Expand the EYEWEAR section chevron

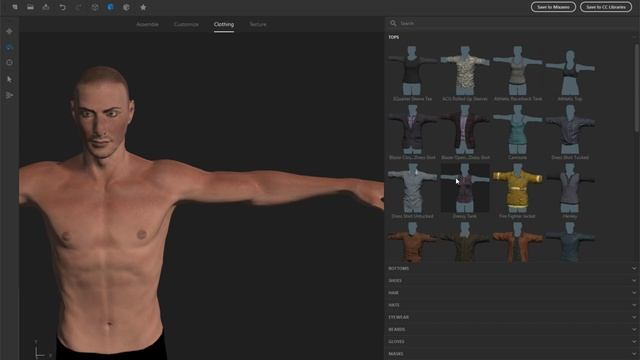tap(634, 317)
